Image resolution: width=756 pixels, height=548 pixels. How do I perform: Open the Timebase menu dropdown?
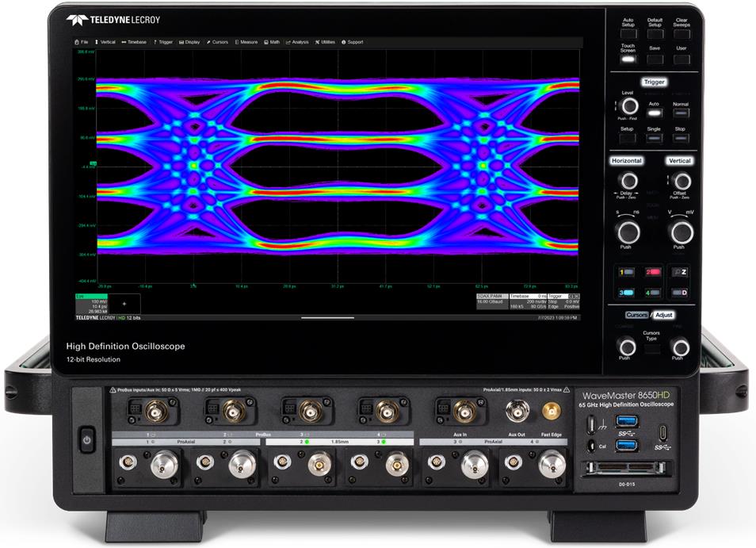coord(134,41)
